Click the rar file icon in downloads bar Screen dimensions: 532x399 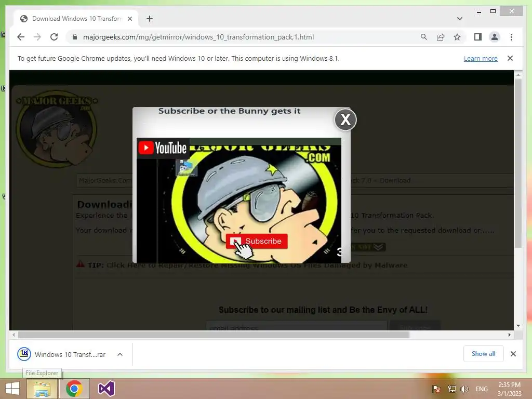[24, 354]
